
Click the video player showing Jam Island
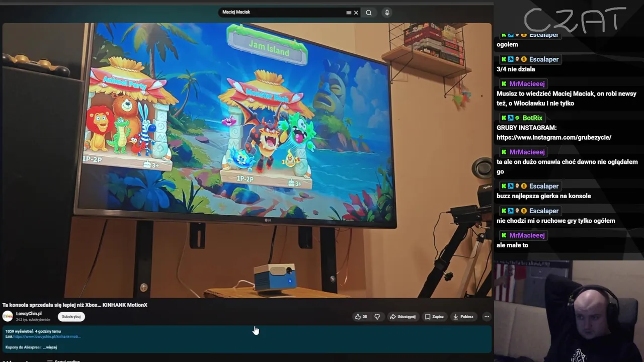pyautogui.click(x=247, y=160)
